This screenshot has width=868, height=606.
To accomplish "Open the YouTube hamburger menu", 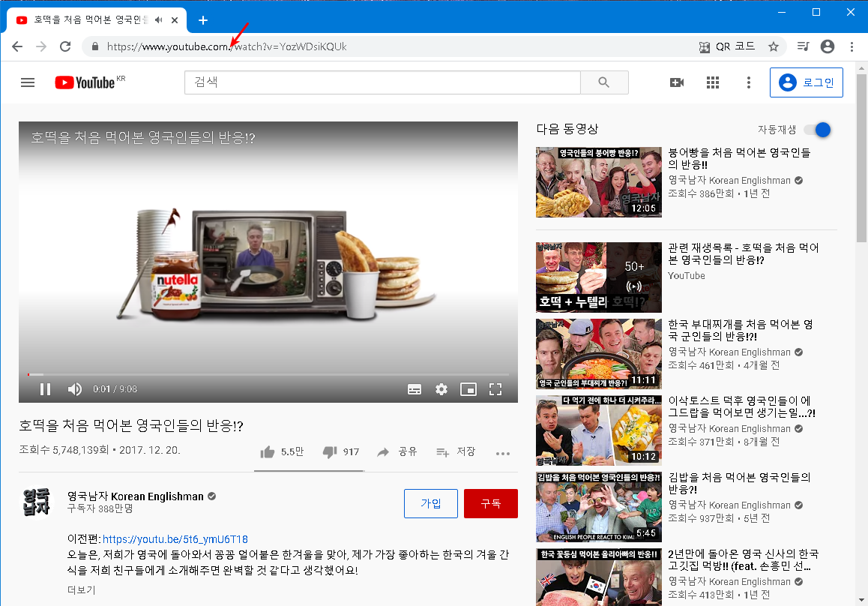I will (x=28, y=82).
